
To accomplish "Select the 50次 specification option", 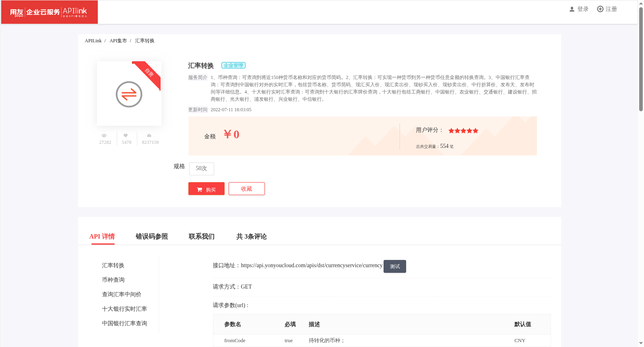I will (201, 168).
